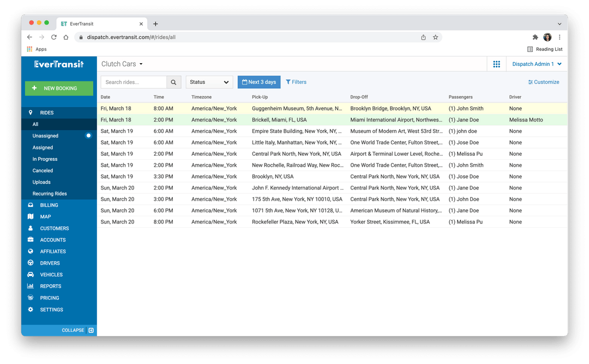Open the Dispatch Admin 1 menu
Image resolution: width=589 pixels, height=364 pixels.
coord(536,64)
